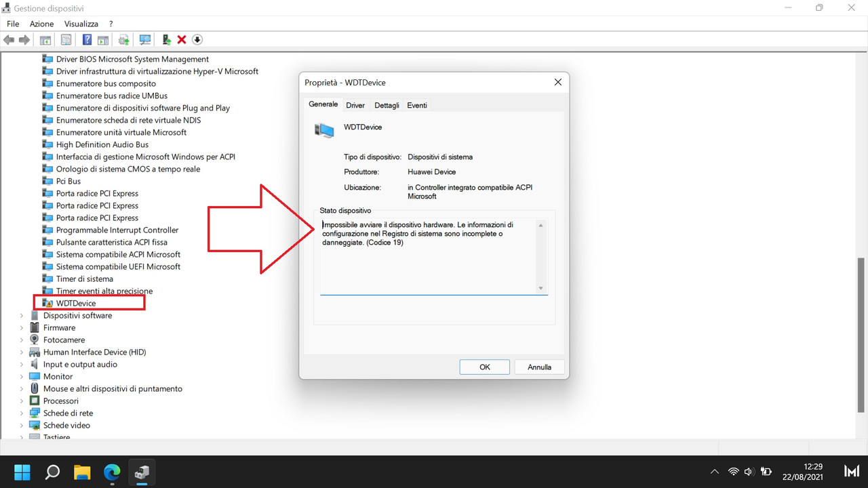
Task: Click the Mouse category icon
Action: click(x=35, y=388)
